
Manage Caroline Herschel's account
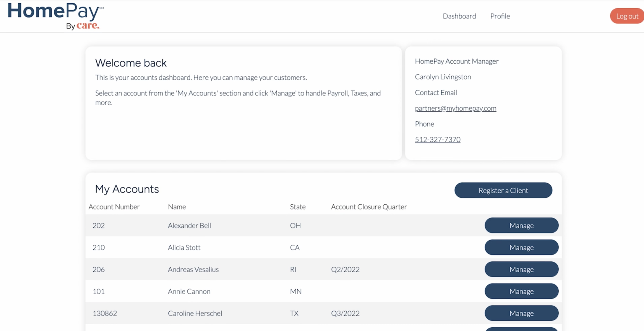(521, 313)
